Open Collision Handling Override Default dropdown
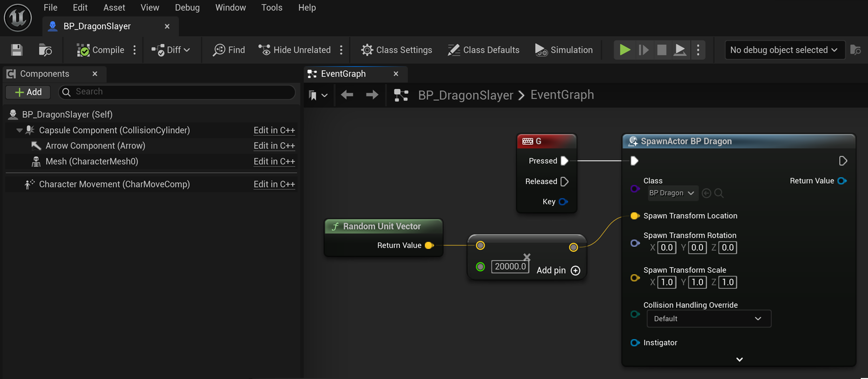The height and width of the screenshot is (379, 868). 709,319
